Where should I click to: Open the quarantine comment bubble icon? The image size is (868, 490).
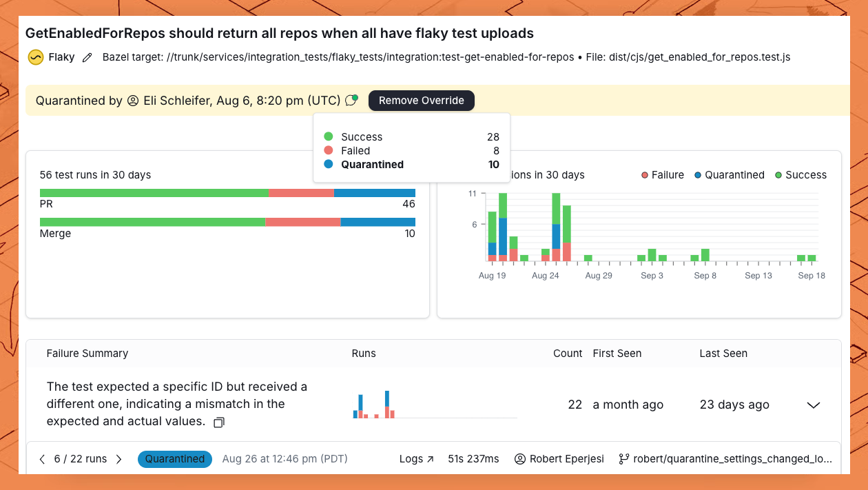click(x=351, y=101)
